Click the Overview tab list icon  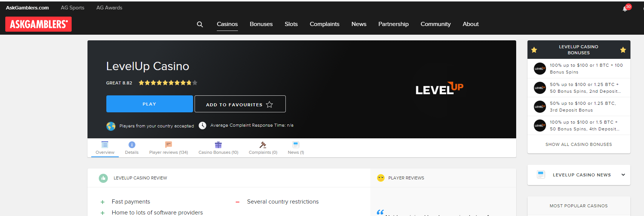pos(105,145)
